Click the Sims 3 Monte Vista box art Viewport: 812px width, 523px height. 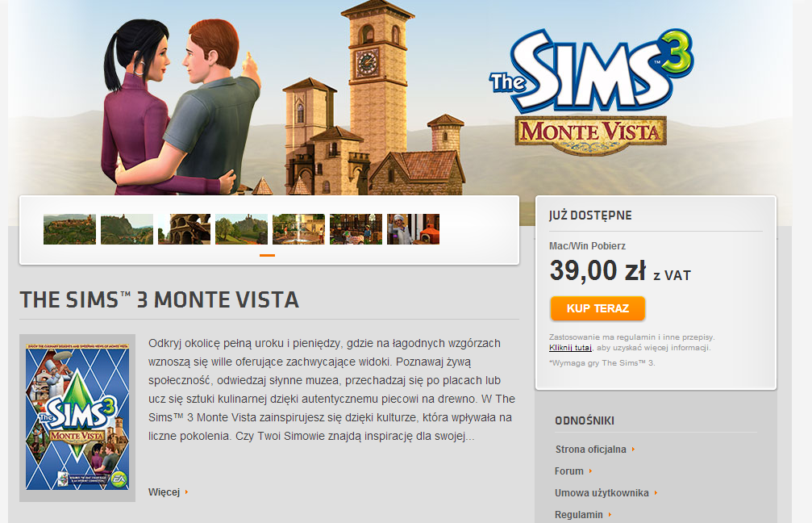[x=77, y=418]
